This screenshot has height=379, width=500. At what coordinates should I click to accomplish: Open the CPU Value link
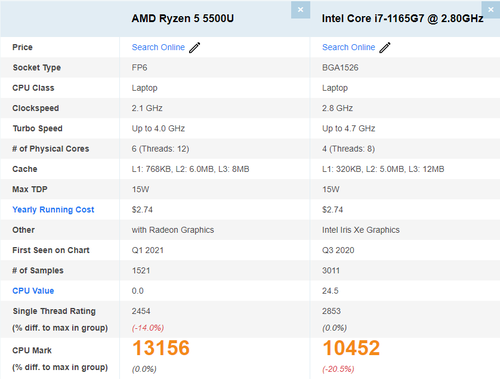coord(33,291)
